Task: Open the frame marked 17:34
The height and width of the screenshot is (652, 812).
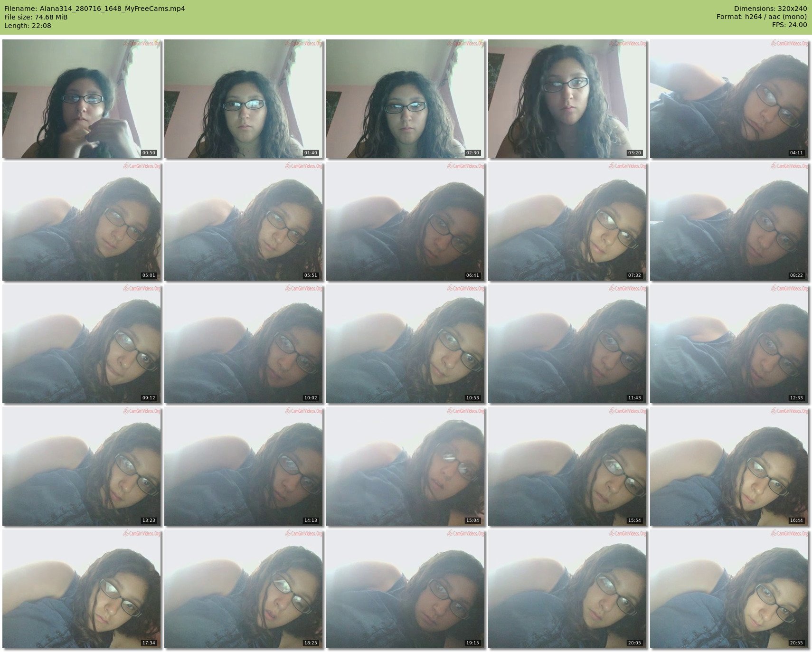Action: [82, 589]
